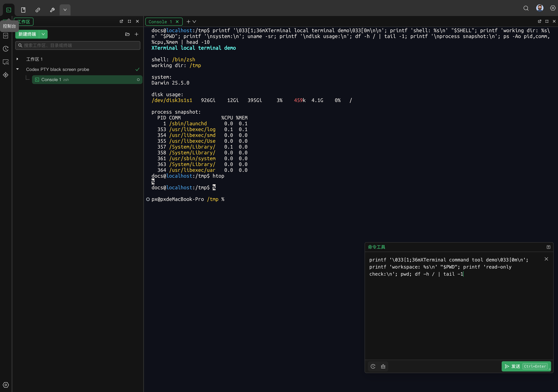Clear the command tool text with X
Viewport: 558px width, 392px height.
pos(546,259)
